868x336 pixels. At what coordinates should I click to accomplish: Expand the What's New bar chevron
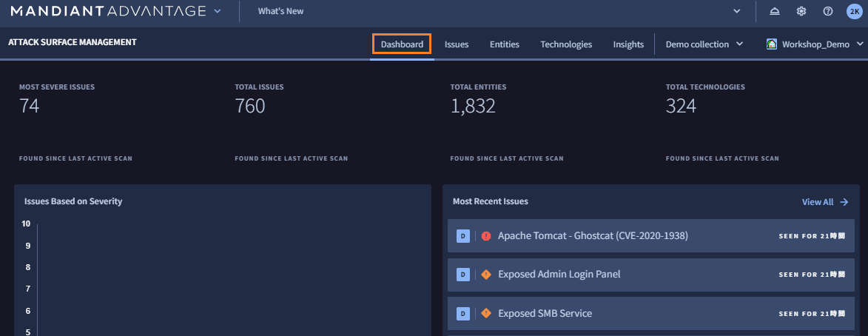point(736,11)
